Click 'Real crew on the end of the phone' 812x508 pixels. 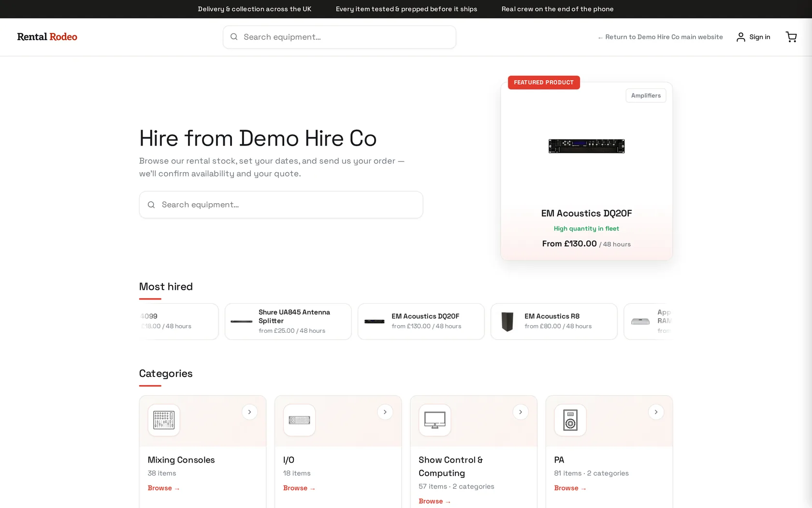(x=557, y=9)
